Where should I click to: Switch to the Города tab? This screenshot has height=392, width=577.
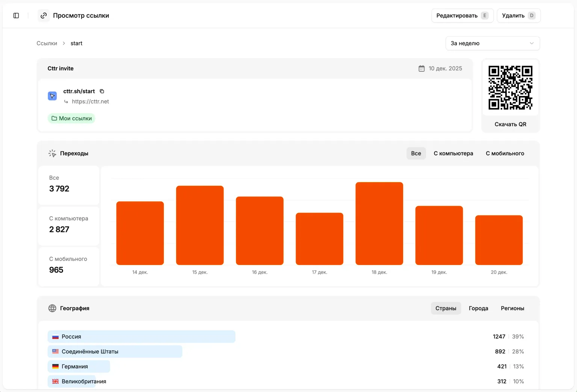pos(478,308)
